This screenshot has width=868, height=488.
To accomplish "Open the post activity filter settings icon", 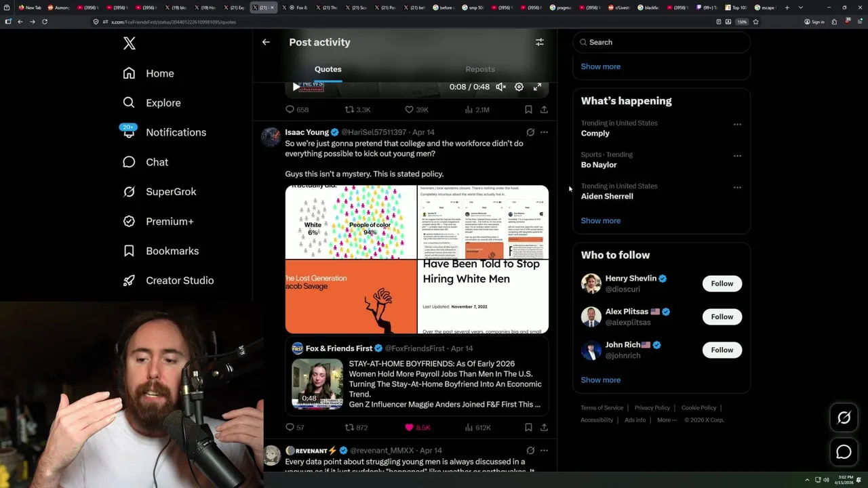I will 540,42.
